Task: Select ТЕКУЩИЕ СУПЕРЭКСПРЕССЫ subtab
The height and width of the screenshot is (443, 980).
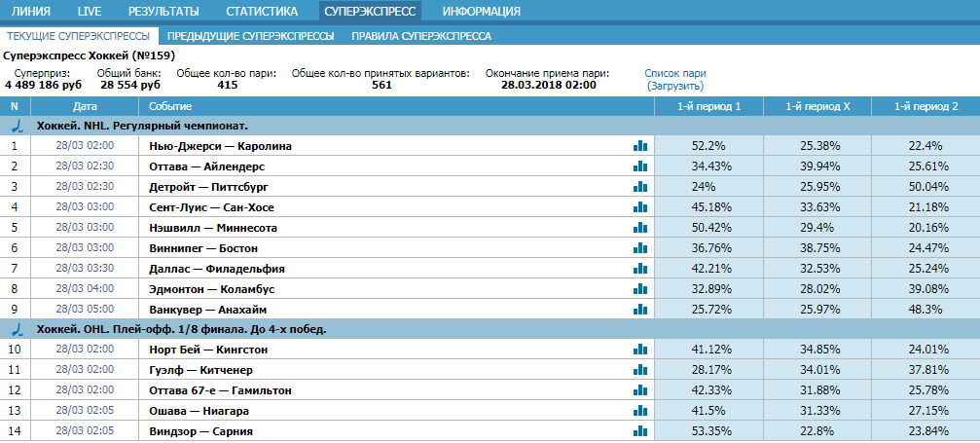Action: pos(78,36)
